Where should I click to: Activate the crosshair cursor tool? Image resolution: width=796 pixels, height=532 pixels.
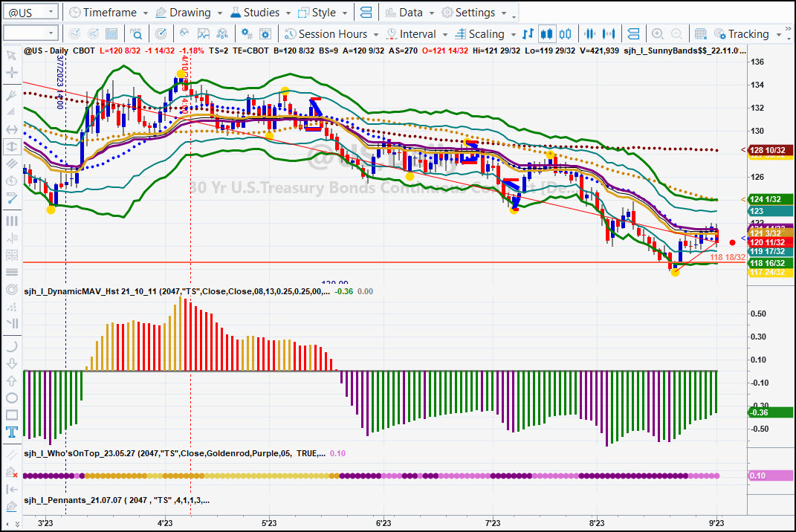(x=11, y=72)
